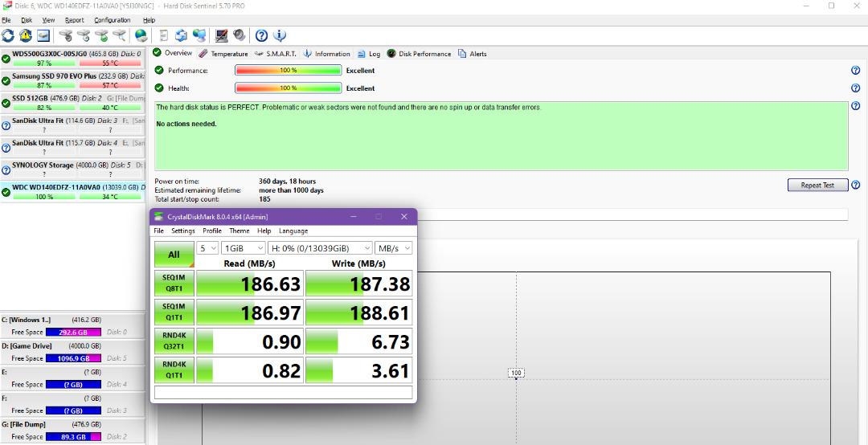Open the unit dropdown showing MB/s

[394, 248]
